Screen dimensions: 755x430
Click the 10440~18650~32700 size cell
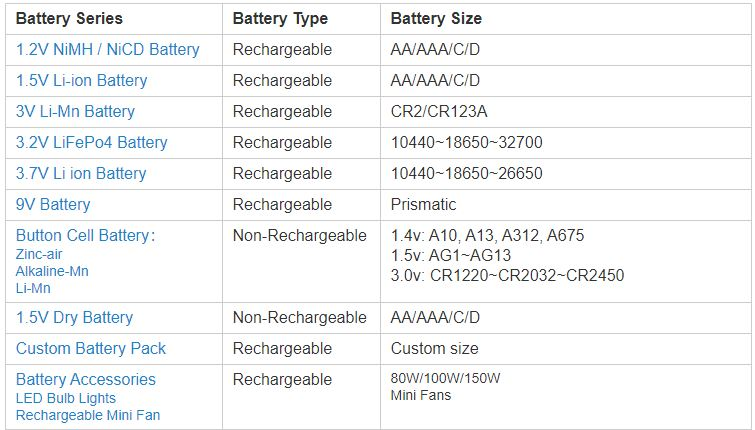467,142
